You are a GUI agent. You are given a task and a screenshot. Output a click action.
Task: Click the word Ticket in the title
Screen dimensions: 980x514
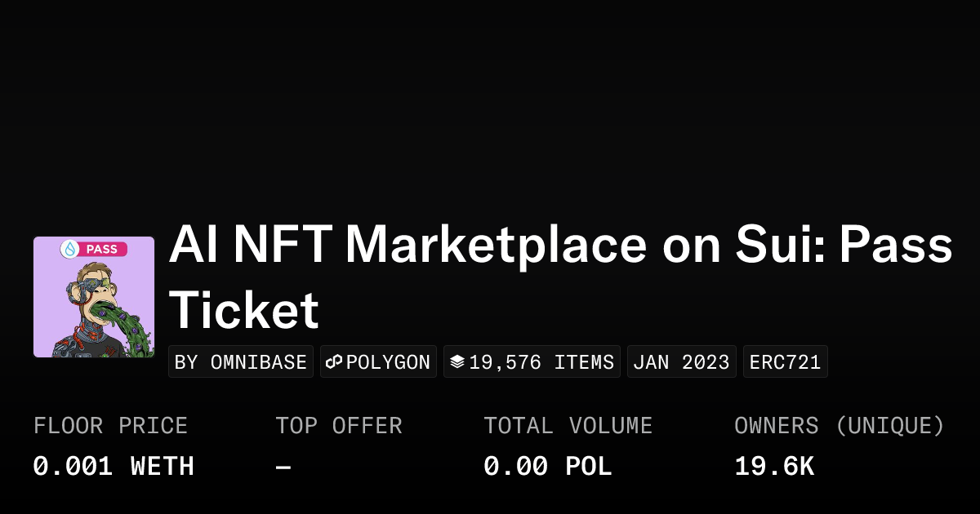pos(243,311)
